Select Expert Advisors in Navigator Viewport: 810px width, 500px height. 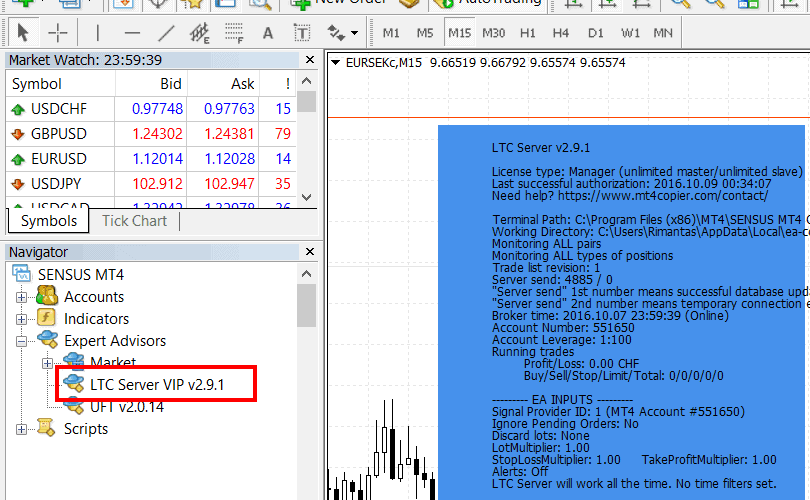tap(115, 341)
